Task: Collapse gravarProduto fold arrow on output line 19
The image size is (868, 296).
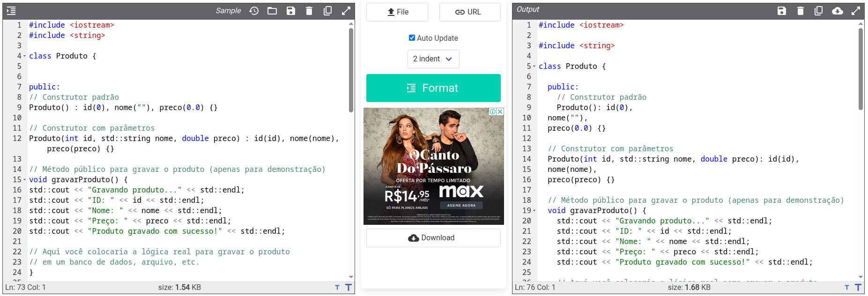Action: tap(534, 211)
